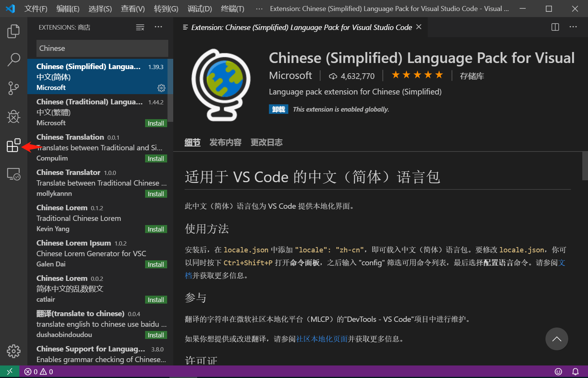The height and width of the screenshot is (378, 588).
Task: Open Extensions panel more actions menu
Action: pyautogui.click(x=158, y=27)
